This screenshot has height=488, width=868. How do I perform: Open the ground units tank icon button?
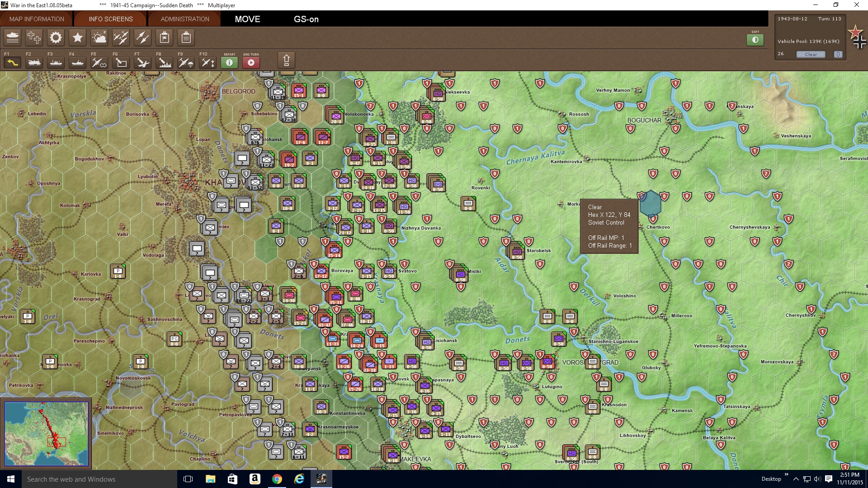click(x=13, y=38)
